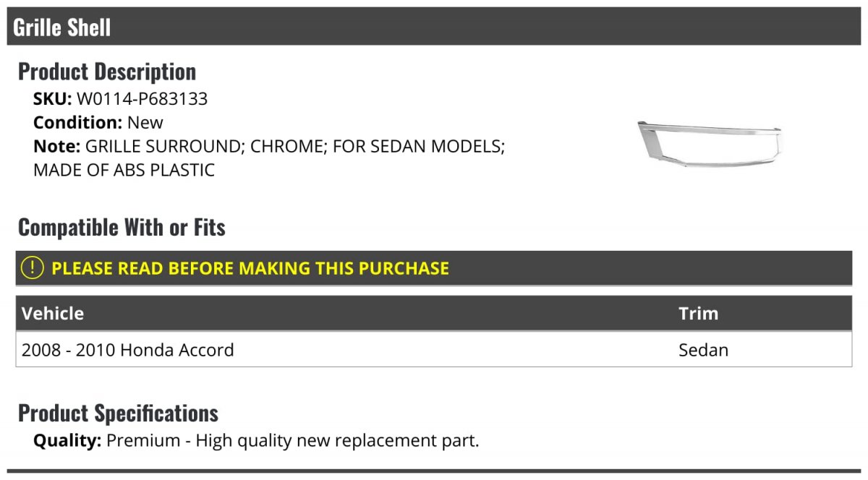Viewport: 868px width, 480px height.
Task: Select the 2008 - 2010 Honda Accord cell
Action: [x=128, y=350]
